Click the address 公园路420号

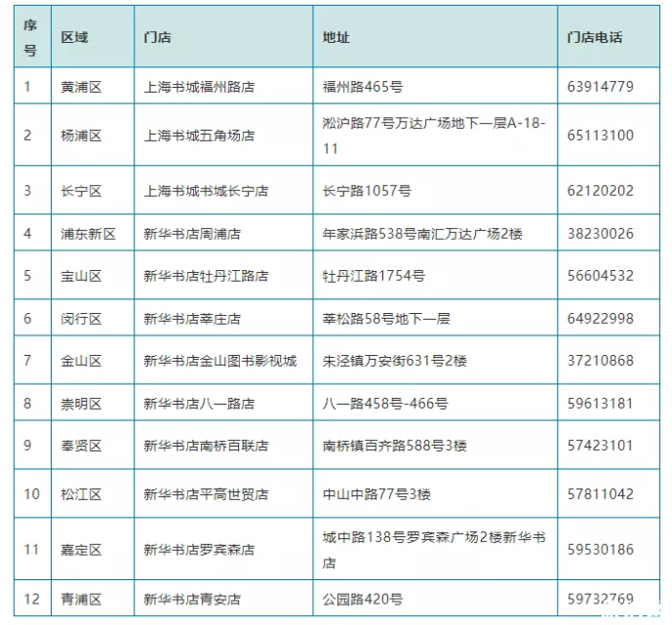[x=363, y=599]
